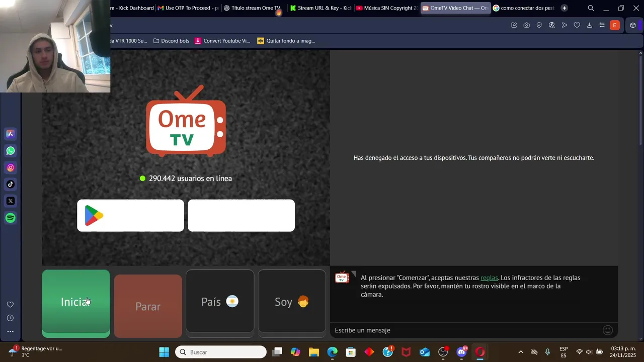Open the downloads toolbar icon
Image resolution: width=644 pixels, height=362 pixels.
589,25
